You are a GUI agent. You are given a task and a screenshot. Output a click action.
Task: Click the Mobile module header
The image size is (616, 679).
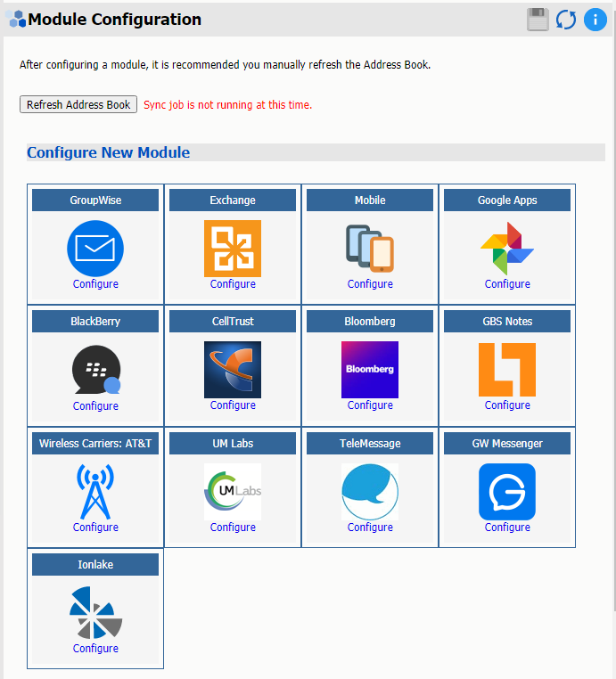(370, 200)
